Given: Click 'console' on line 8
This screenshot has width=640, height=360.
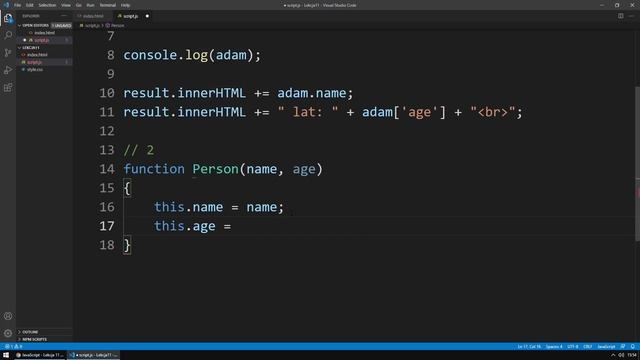Looking at the screenshot, I should 150,55.
